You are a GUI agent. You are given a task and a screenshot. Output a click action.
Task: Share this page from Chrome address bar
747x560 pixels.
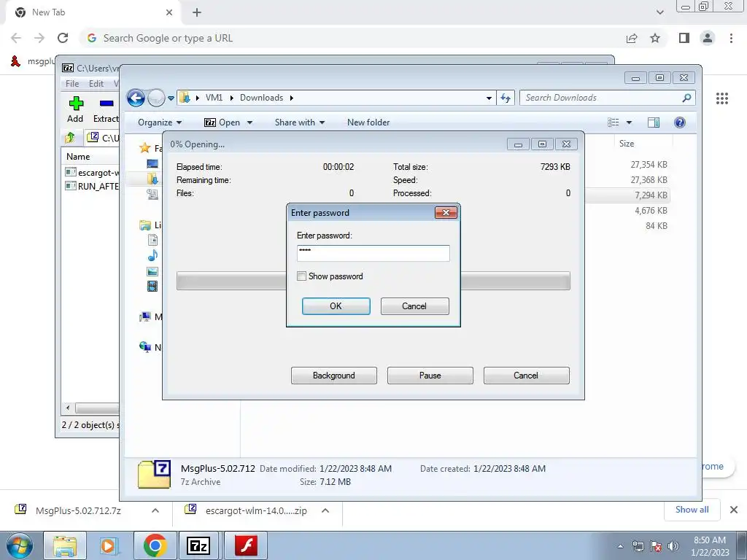(632, 38)
